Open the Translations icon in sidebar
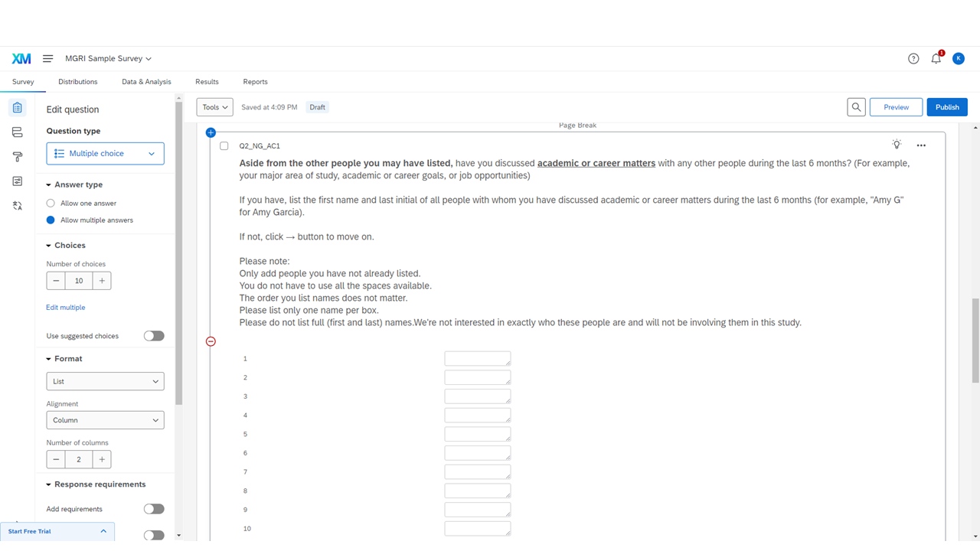 [17, 206]
